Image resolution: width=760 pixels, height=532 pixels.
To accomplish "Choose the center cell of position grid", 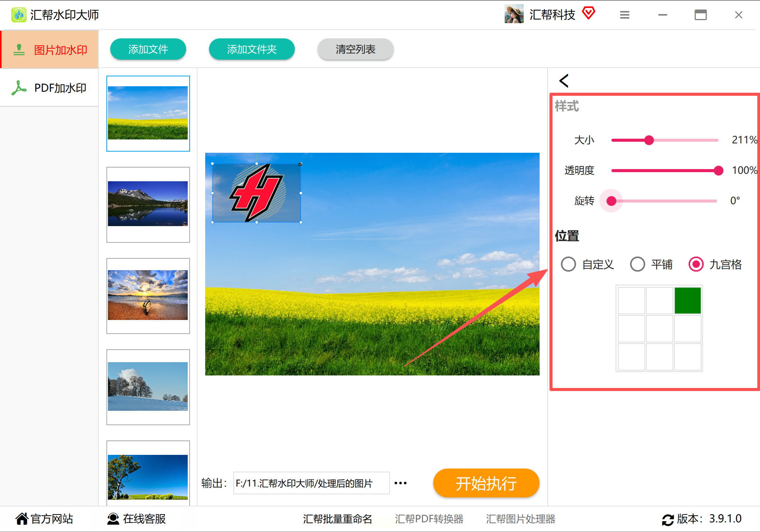I will pos(659,328).
